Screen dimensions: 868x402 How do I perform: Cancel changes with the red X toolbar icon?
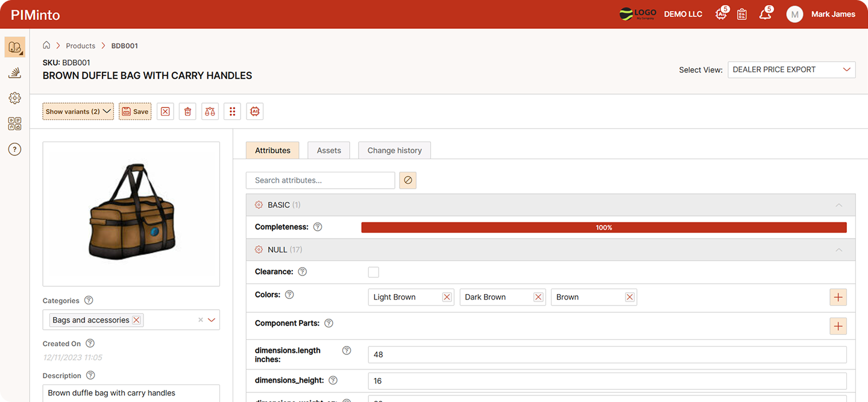pos(165,111)
